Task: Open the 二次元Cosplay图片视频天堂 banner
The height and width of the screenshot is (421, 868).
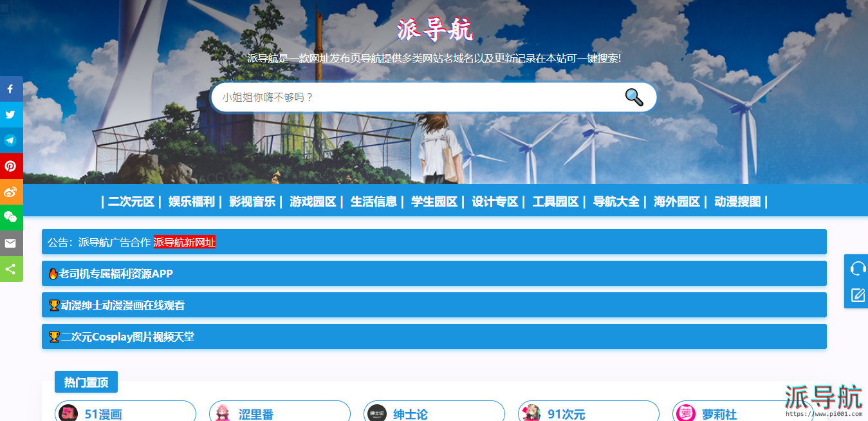Action: (434, 337)
